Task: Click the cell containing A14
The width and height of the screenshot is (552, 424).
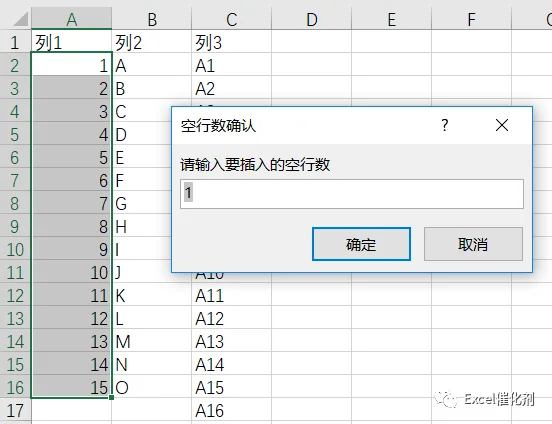Action: pyautogui.click(x=232, y=364)
